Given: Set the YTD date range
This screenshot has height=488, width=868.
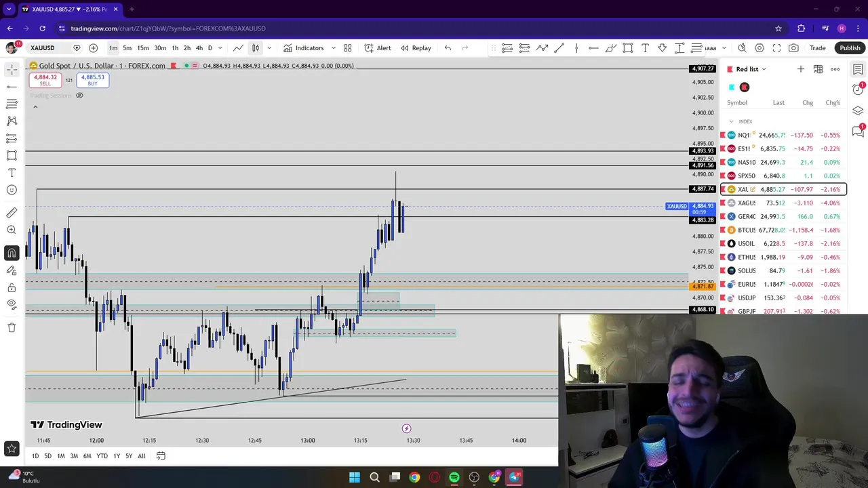Looking at the screenshot, I should [x=102, y=456].
